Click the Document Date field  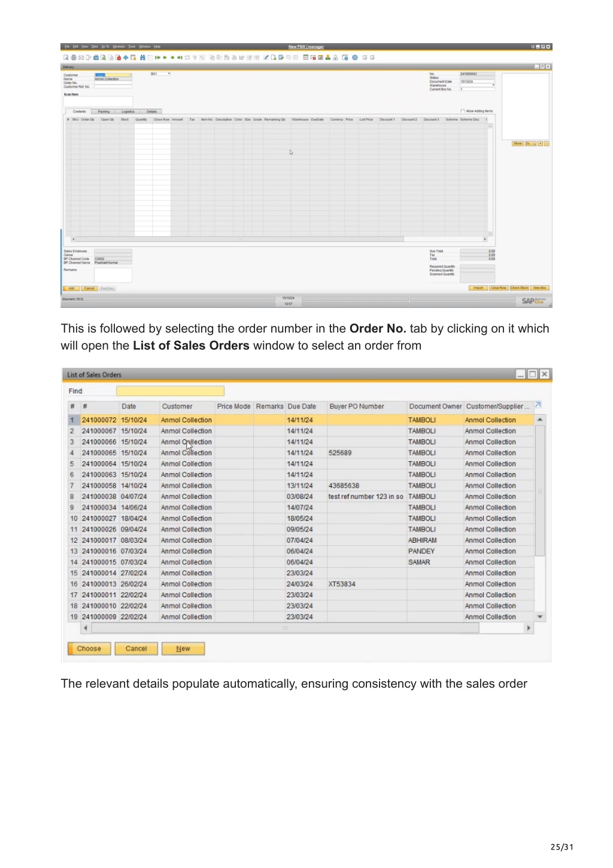pyautogui.click(x=477, y=81)
